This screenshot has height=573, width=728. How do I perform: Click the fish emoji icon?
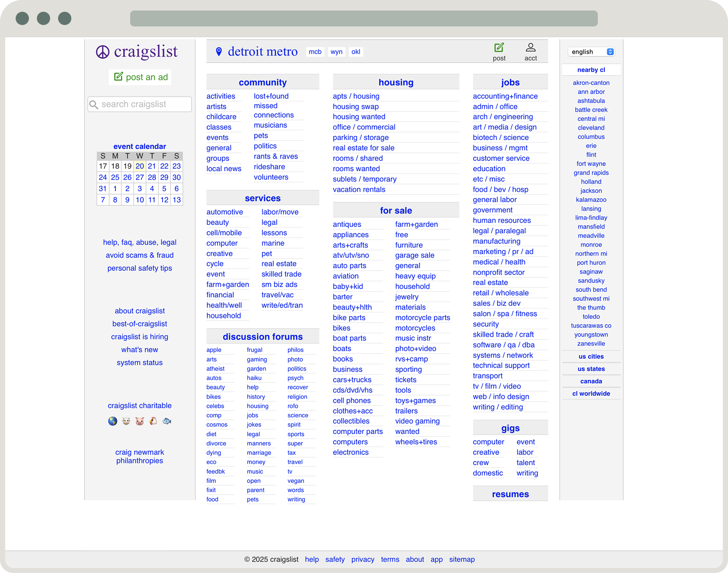(x=166, y=421)
